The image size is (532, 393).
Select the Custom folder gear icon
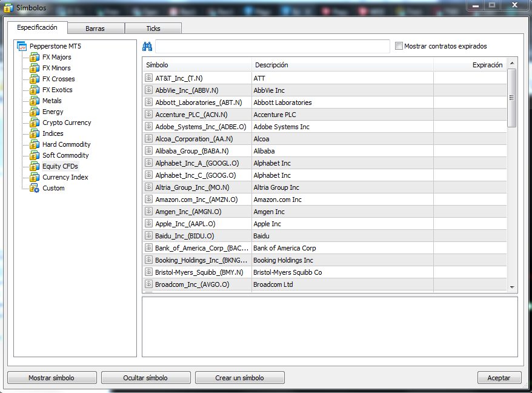pyautogui.click(x=35, y=188)
